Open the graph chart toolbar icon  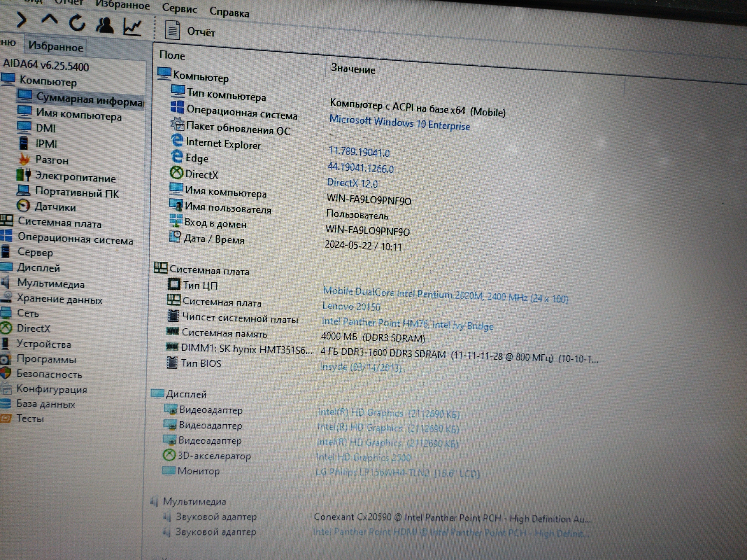tap(132, 27)
